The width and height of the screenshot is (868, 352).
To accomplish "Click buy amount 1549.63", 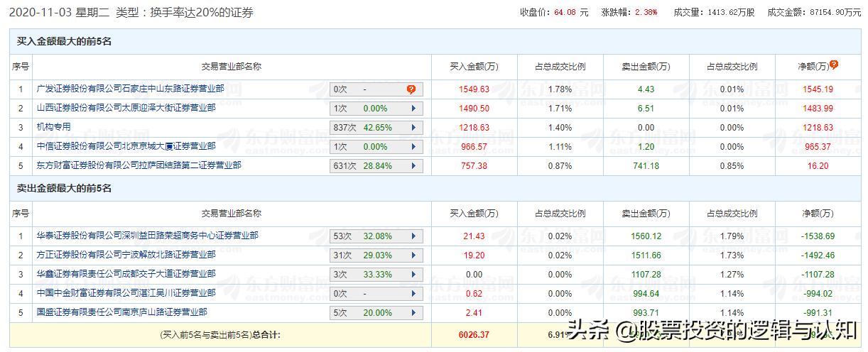I will pos(474,89).
